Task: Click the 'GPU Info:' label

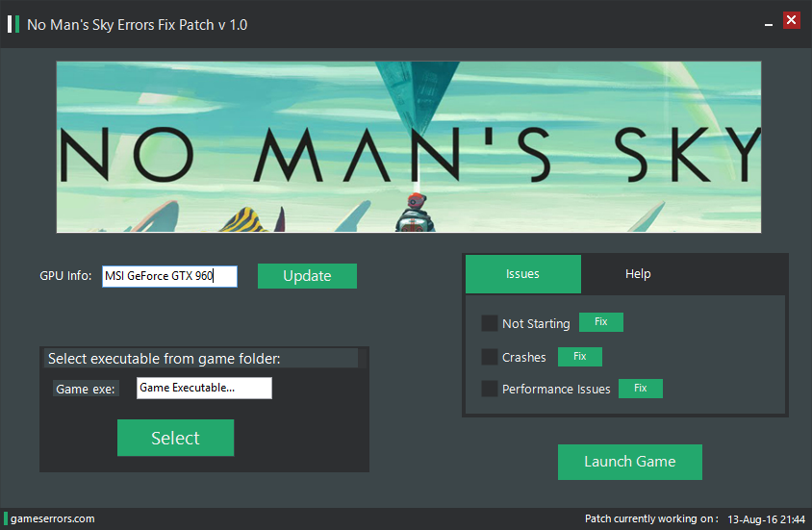Action: (x=65, y=276)
